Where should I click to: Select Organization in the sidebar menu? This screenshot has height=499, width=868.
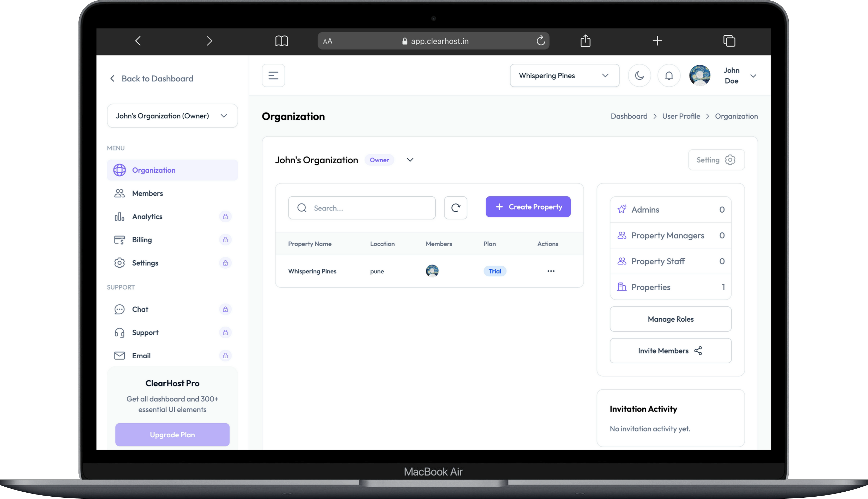[172, 170]
